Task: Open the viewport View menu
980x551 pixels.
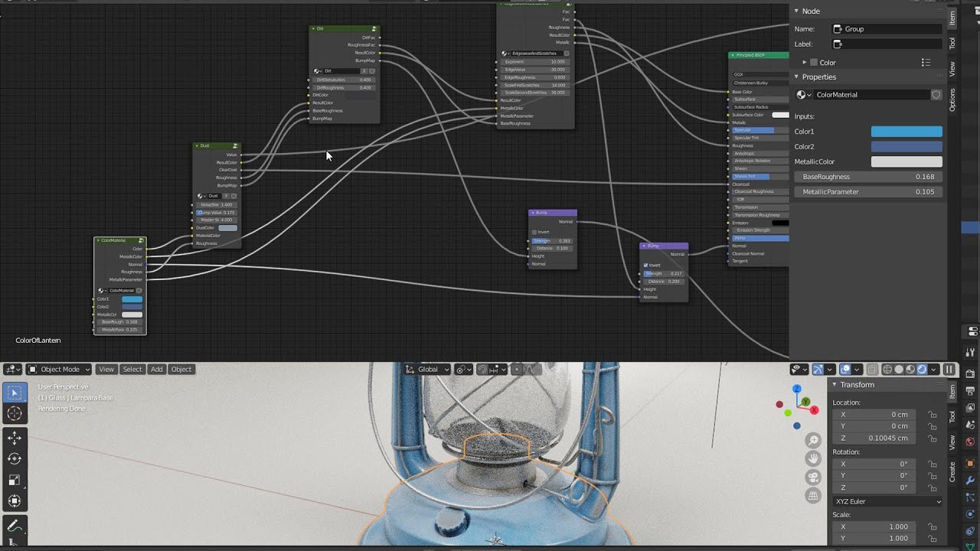Action: pyautogui.click(x=106, y=370)
